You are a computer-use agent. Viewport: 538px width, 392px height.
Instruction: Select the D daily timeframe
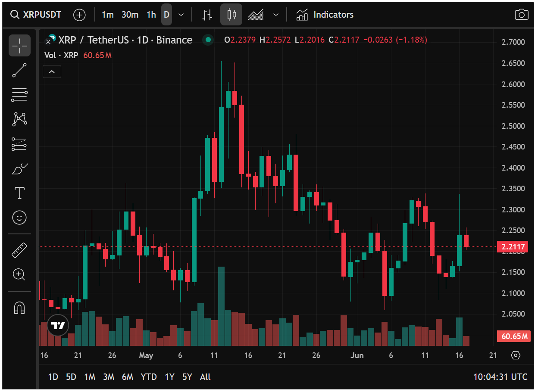pyautogui.click(x=166, y=15)
